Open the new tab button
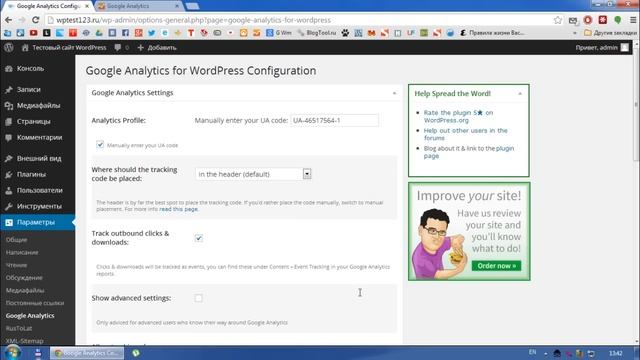Screen dimensions: 640x360 (x=192, y=6)
